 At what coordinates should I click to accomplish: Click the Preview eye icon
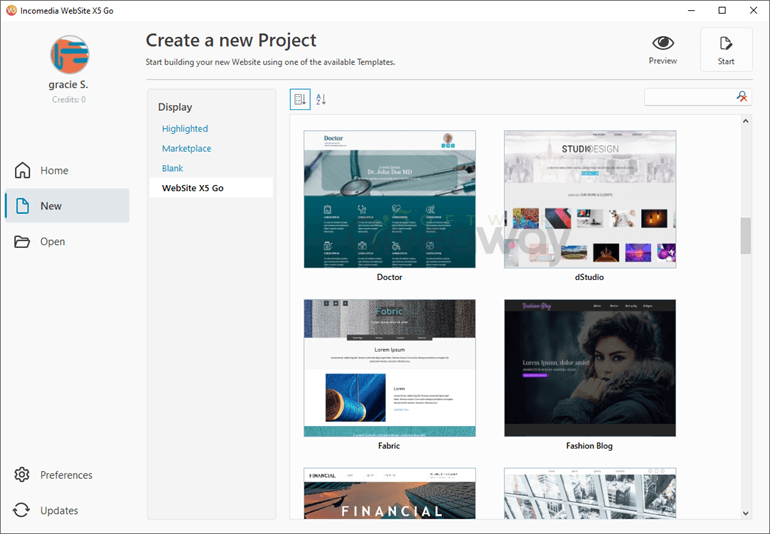point(662,43)
